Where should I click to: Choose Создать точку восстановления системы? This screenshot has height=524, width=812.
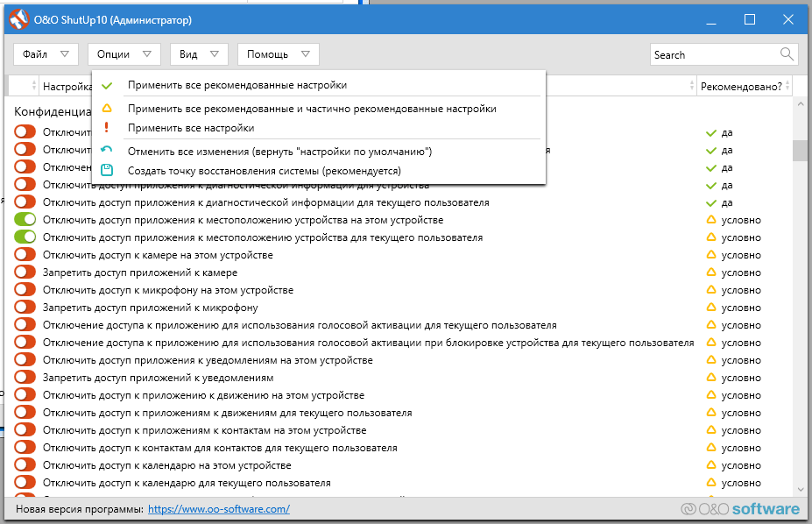coord(319,171)
